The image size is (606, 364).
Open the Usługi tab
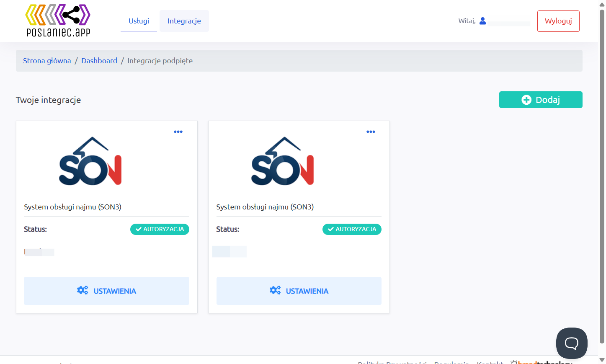[x=139, y=21]
